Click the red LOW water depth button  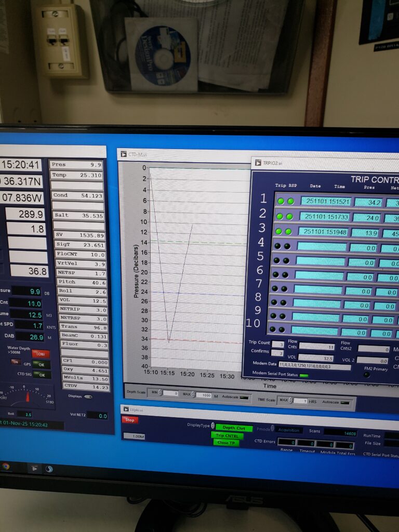(41, 353)
